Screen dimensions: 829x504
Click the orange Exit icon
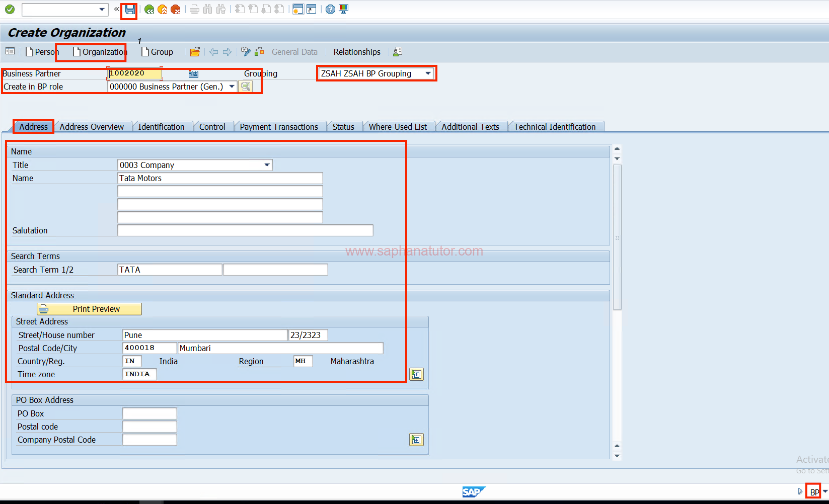click(162, 9)
